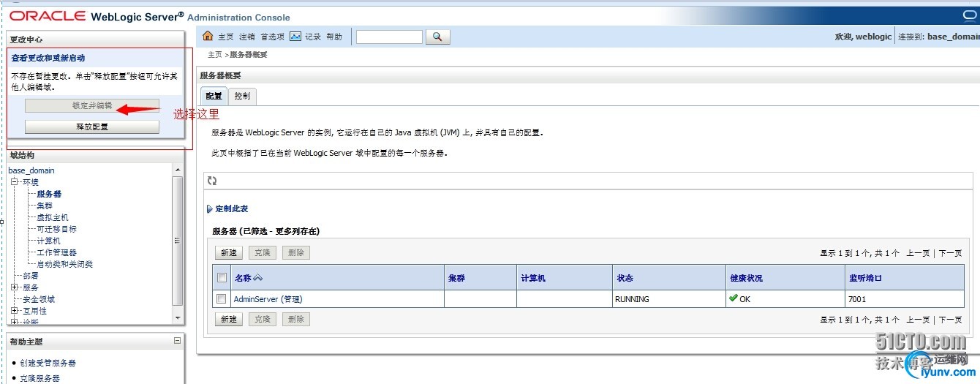Click the 锁定并编辑 button

[92, 105]
